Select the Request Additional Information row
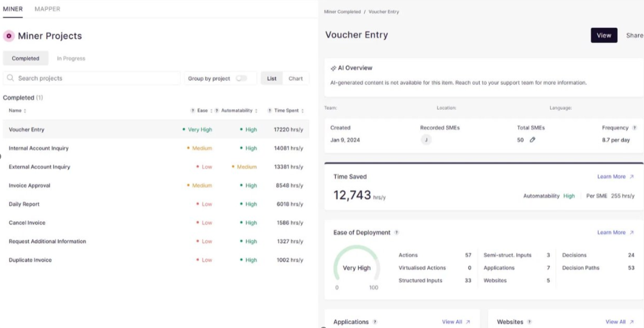This screenshot has width=644, height=328. tap(156, 241)
